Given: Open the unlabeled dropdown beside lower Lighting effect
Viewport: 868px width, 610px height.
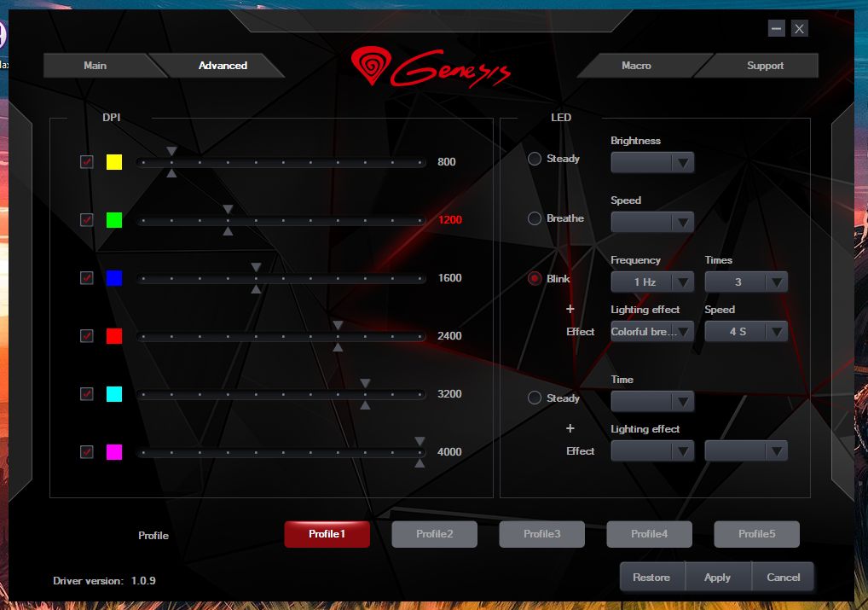Looking at the screenshot, I should [x=746, y=451].
